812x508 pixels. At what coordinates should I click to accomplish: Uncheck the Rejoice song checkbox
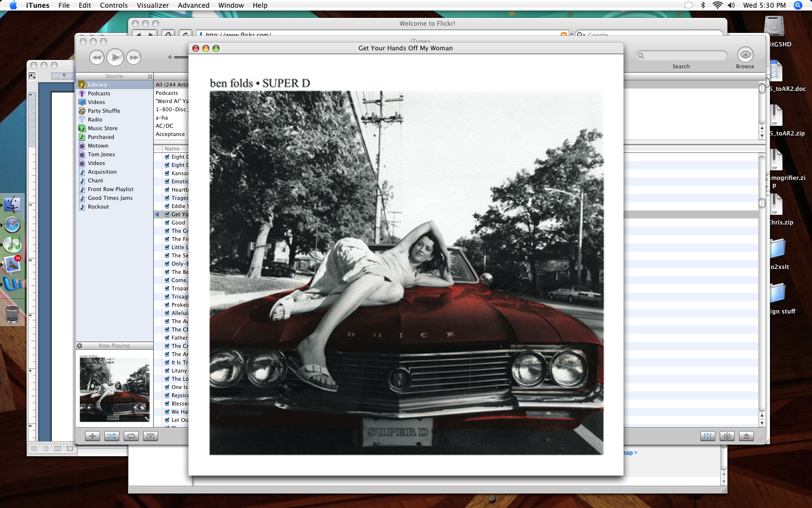167,395
